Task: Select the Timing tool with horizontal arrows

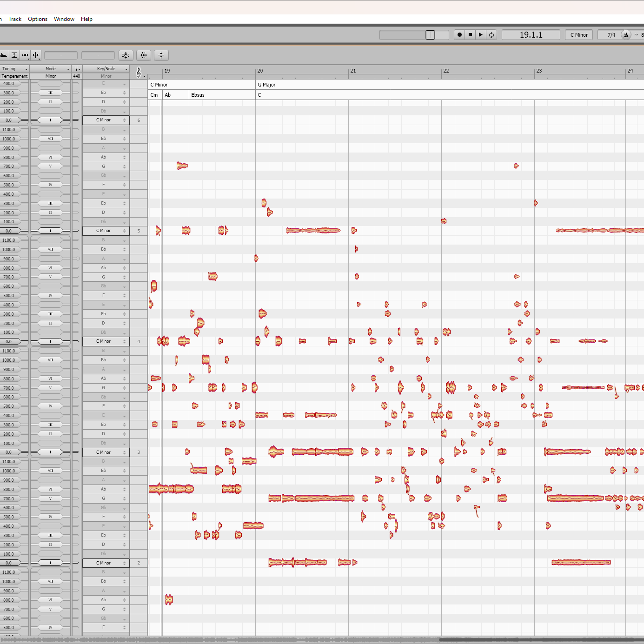Action: click(x=25, y=55)
